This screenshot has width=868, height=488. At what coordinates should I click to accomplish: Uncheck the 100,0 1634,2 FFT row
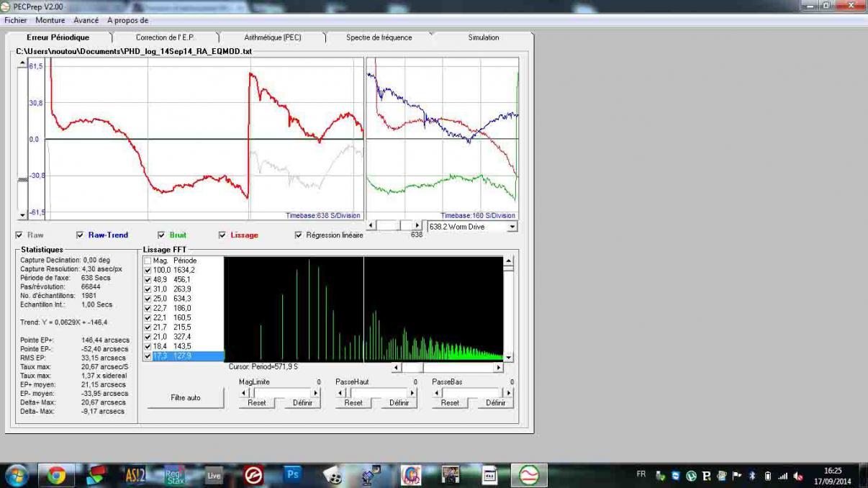[x=148, y=270]
